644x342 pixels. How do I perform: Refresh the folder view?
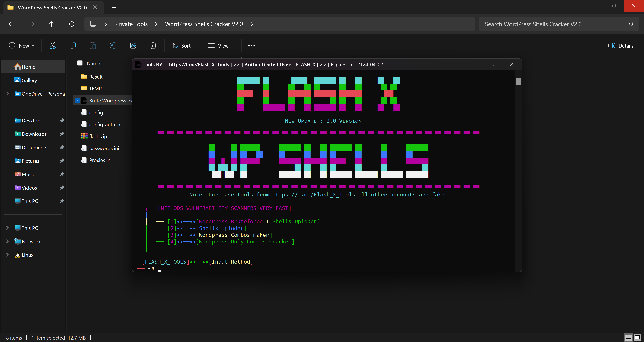(72, 24)
